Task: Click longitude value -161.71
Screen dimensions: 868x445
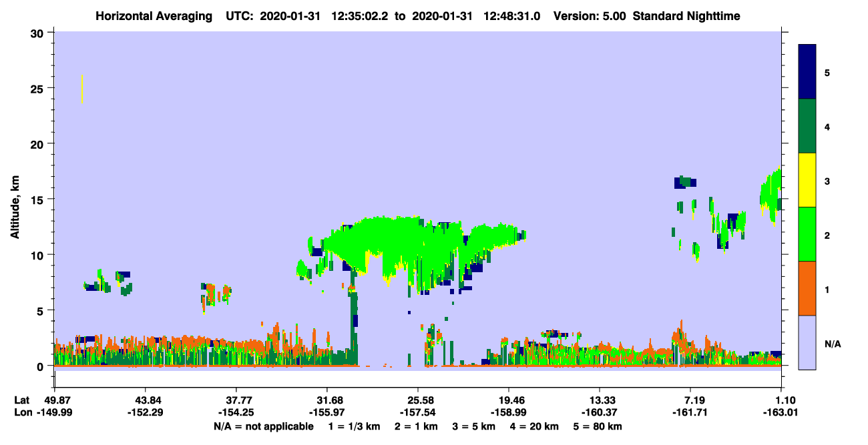Action: [x=690, y=412]
